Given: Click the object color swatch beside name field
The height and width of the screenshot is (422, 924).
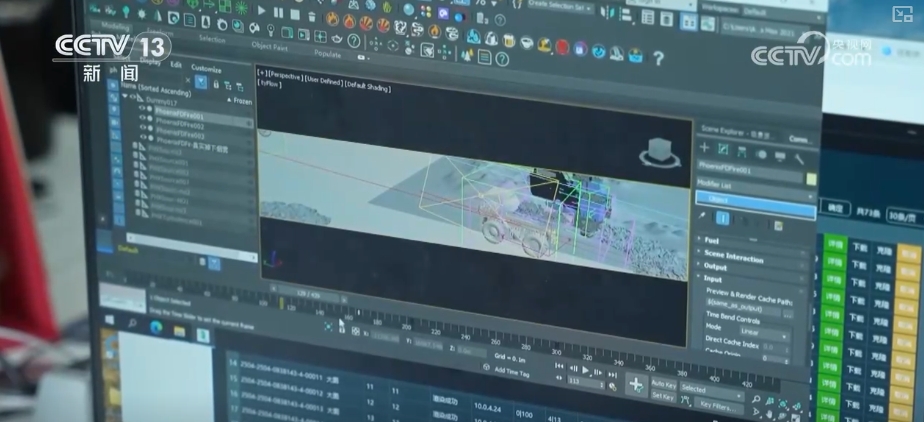Looking at the screenshot, I should pos(811,179).
